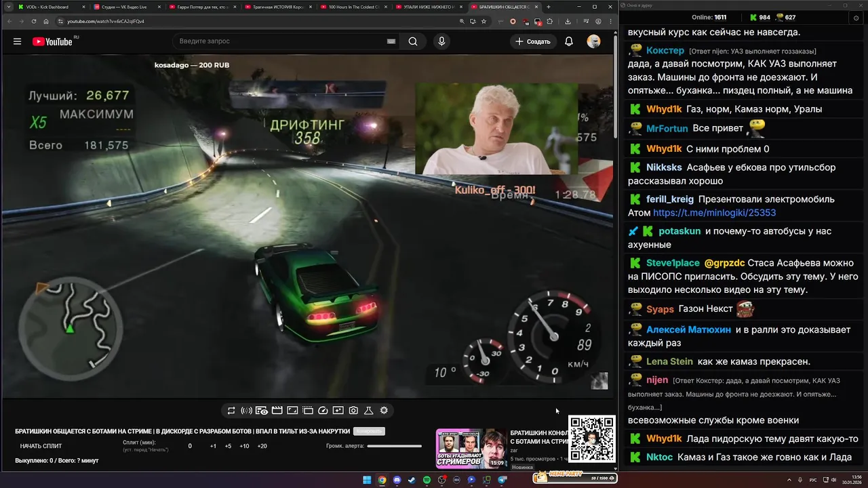Click the +5 split minutes stepper
Image resolution: width=868 pixels, height=488 pixels.
coord(228,446)
